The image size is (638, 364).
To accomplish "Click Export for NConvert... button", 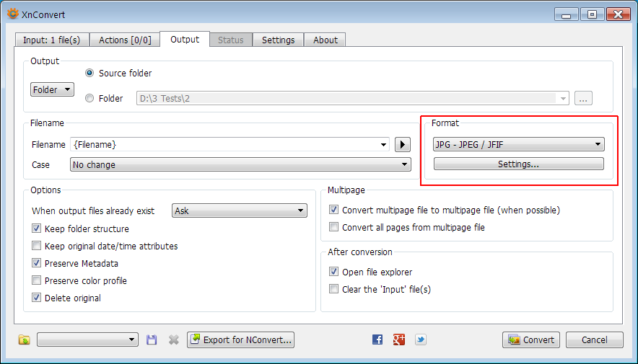I will pos(240,339).
